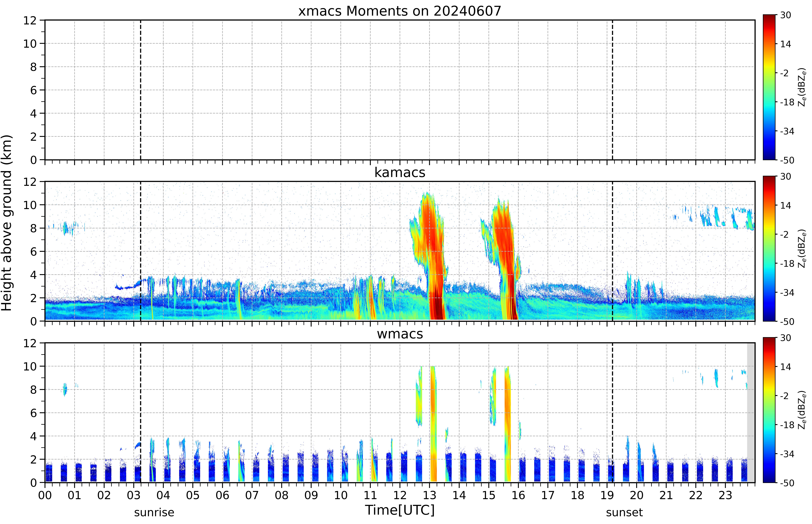812x524 pixels.
Task: Click the '00' hour tick label
Action: [45, 495]
